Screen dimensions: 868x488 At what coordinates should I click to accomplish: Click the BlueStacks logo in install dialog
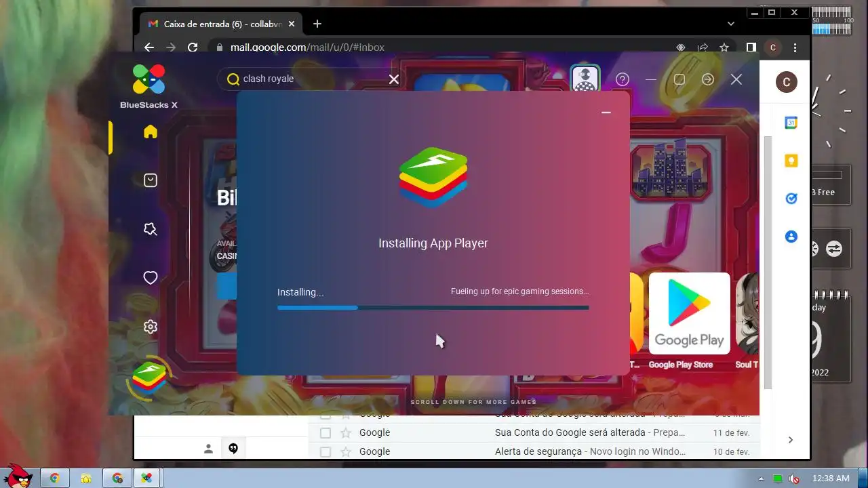tap(433, 178)
